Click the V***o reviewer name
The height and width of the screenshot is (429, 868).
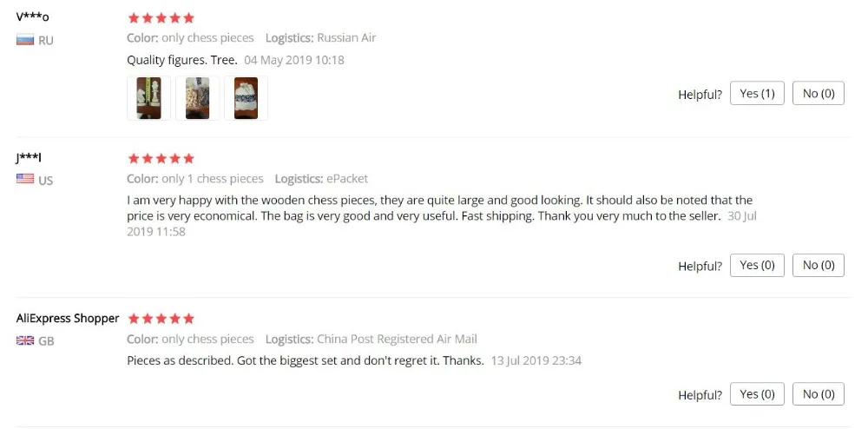pos(32,16)
